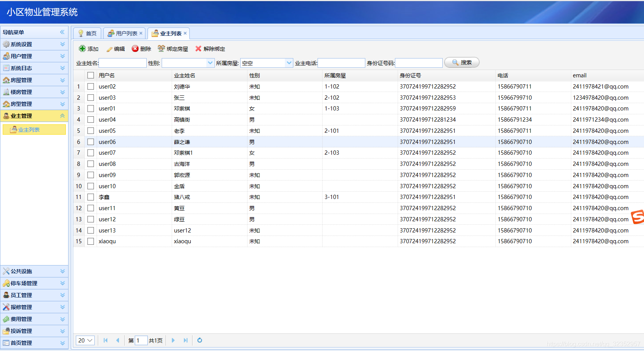The image size is (644, 351).
Task: Sort by 用户名 column header
Action: (x=134, y=75)
